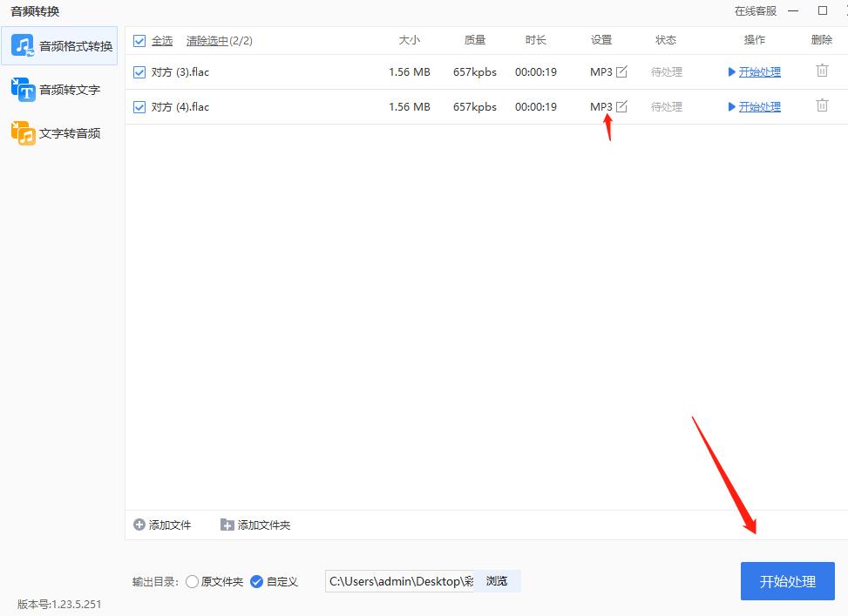Open the 音频转文字 feature
848x616 pixels.
click(59, 89)
